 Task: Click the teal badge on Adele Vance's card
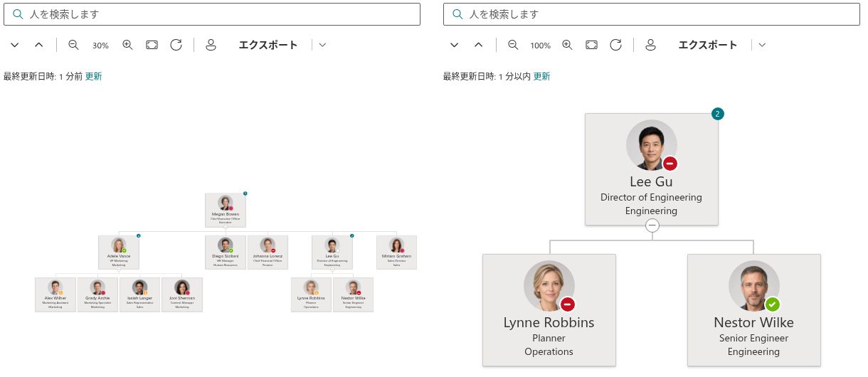[139, 235]
